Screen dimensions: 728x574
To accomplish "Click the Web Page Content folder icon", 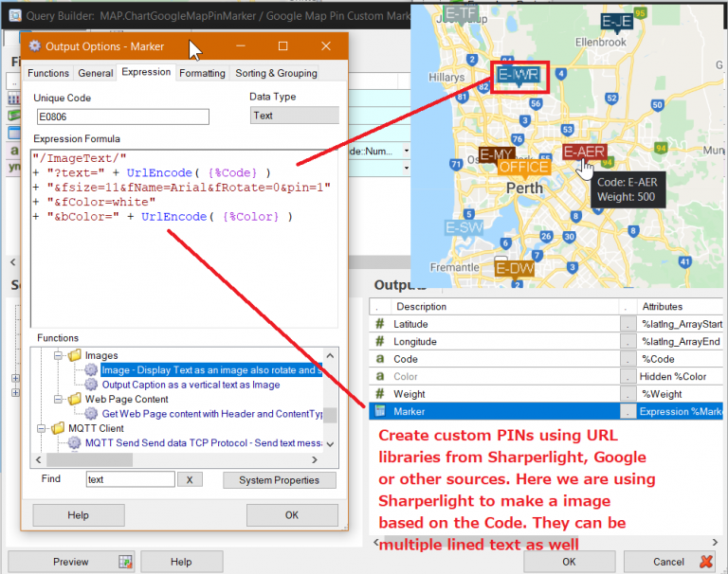I will pyautogui.click(x=74, y=399).
